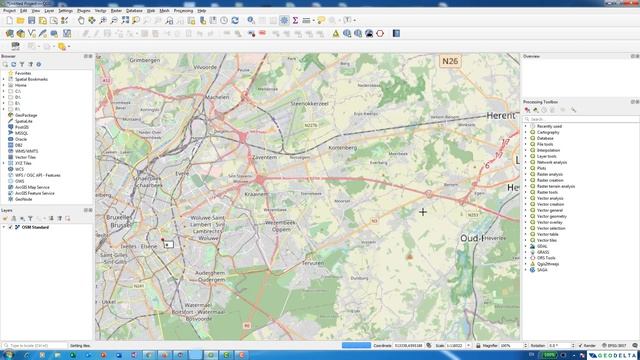Expand Recently used in Processing Toolbox

526,127
